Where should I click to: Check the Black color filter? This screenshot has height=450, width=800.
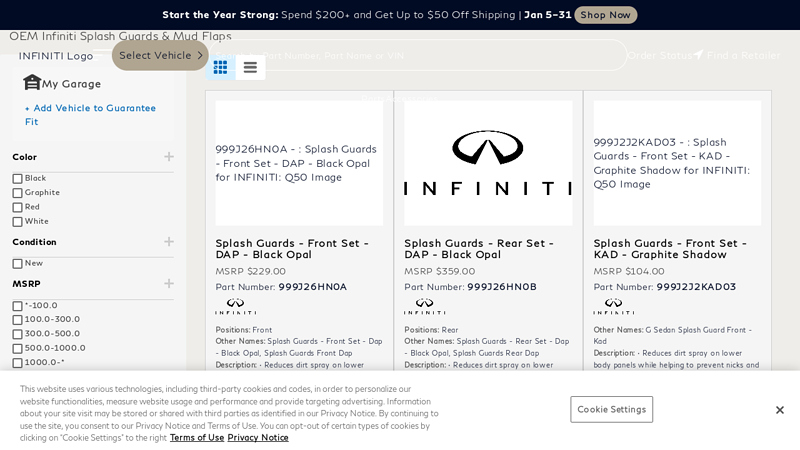17,179
